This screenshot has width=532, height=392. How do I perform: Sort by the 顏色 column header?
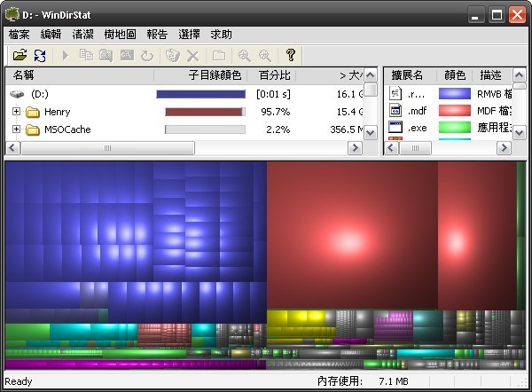(x=454, y=75)
